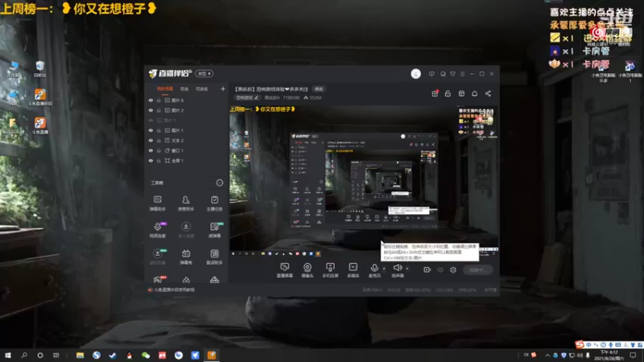Open the 斗鱼直播伴侣使用教程 link
This screenshot has height=362, width=644.
pos(174,290)
